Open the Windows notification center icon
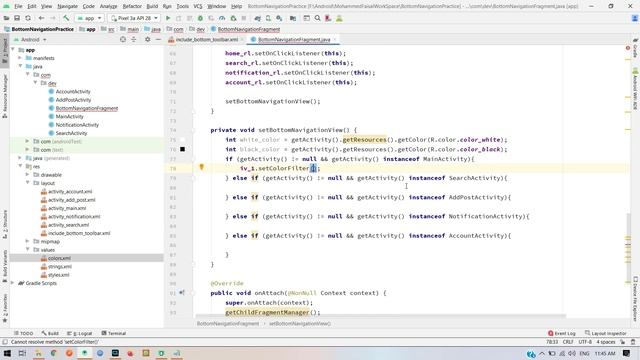640x360 pixels. pos(627,353)
